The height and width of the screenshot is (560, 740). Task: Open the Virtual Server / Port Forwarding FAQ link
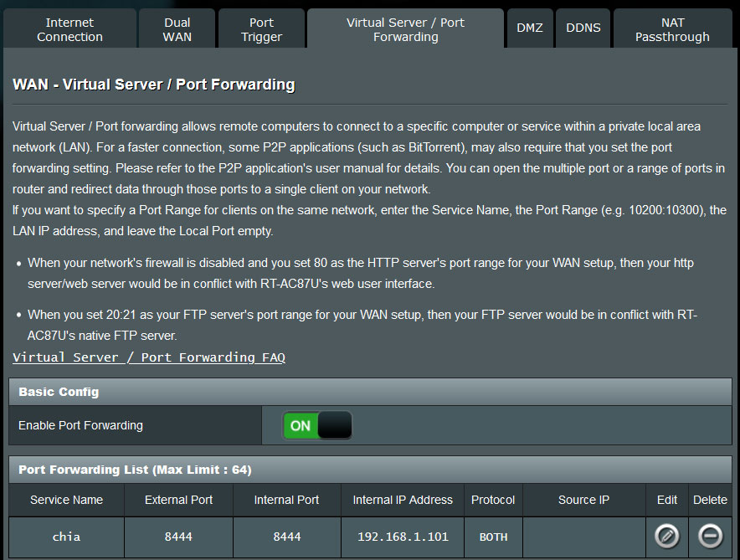point(149,357)
